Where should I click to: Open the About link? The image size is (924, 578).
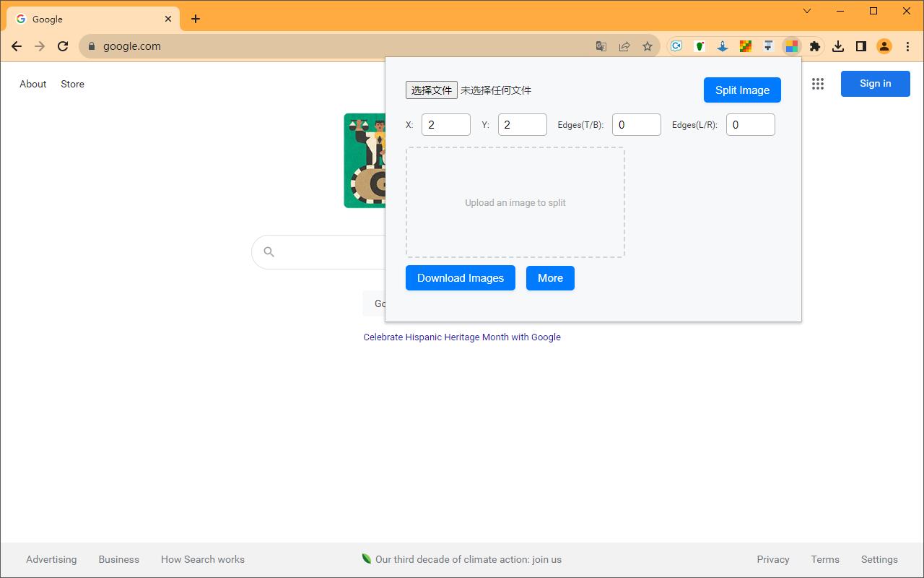[x=33, y=84]
